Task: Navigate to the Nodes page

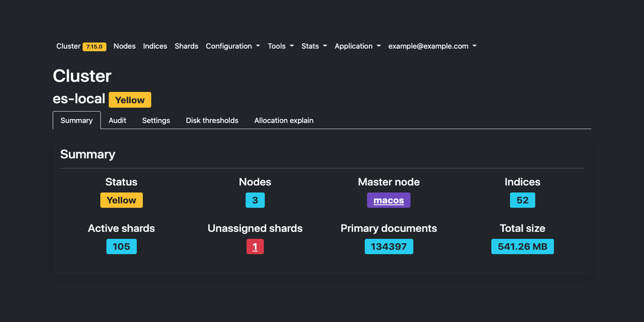Action: pos(124,46)
